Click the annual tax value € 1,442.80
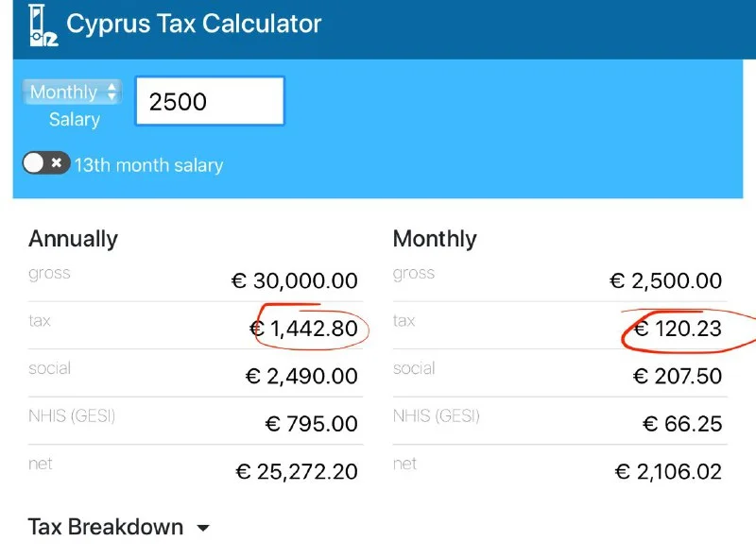Screen dimensions: 756x558 [x=303, y=330]
